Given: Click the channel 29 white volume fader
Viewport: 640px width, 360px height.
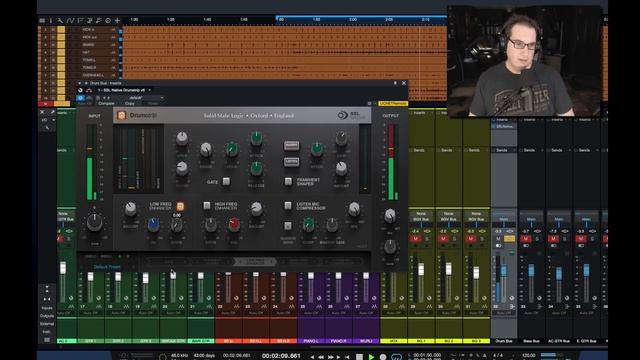Looking at the screenshot, I should pos(421,269).
